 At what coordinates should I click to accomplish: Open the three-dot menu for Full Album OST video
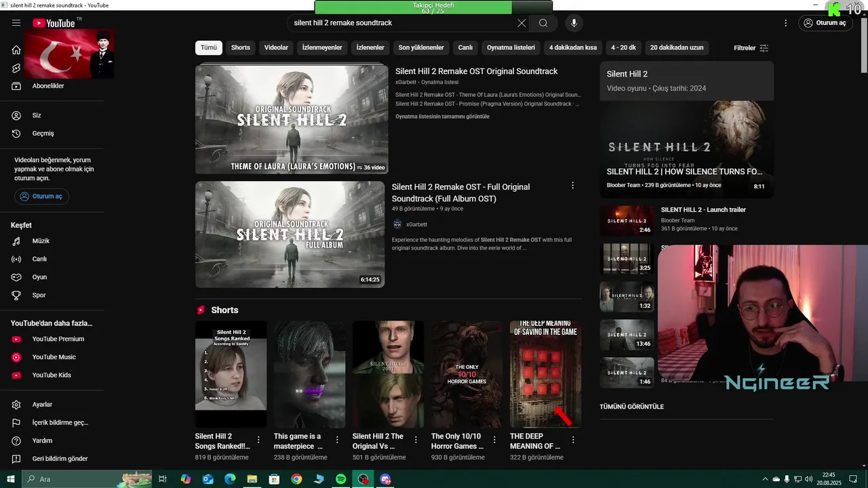click(x=572, y=186)
